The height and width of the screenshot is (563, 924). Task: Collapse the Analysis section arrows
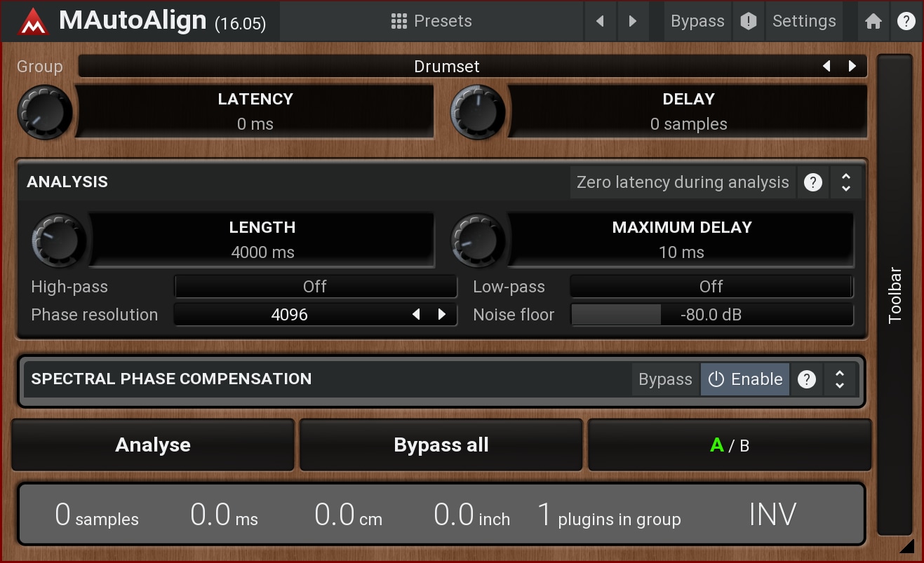(x=846, y=182)
